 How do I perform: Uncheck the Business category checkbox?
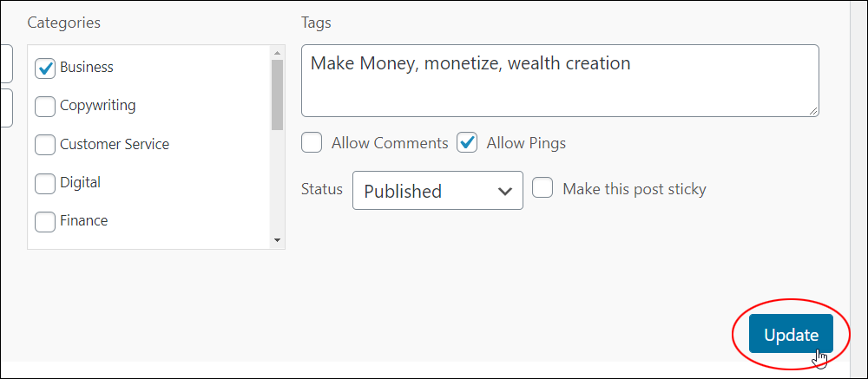(45, 69)
